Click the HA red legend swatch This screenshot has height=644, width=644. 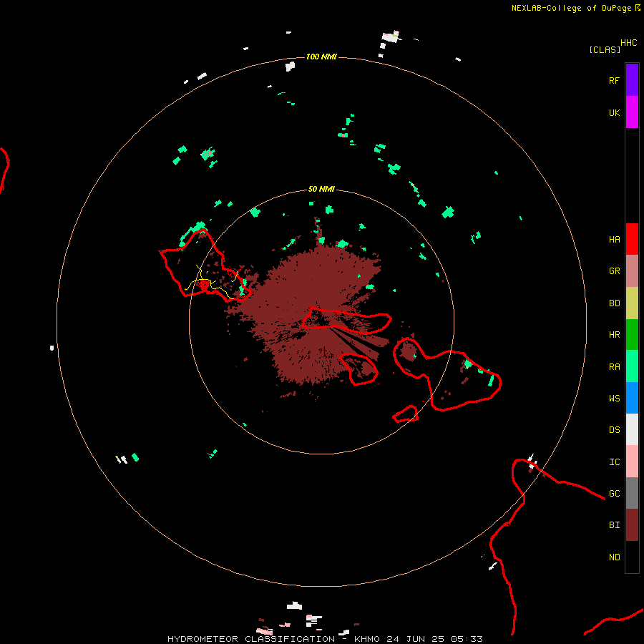(x=632, y=239)
